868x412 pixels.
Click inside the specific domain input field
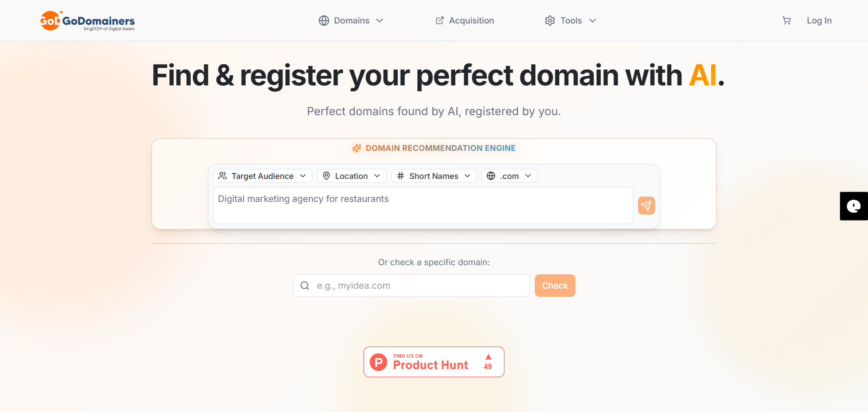416,286
